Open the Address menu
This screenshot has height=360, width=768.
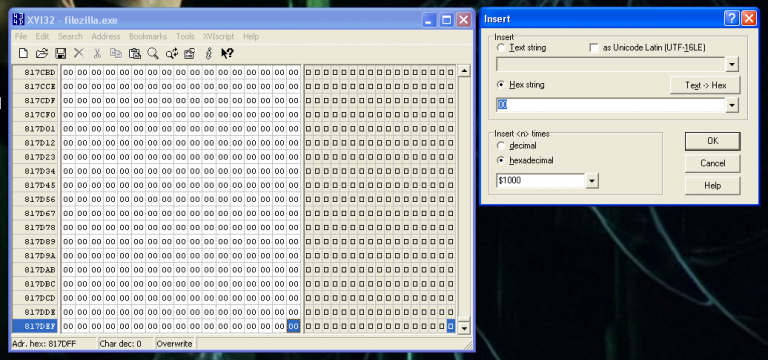[x=106, y=37]
